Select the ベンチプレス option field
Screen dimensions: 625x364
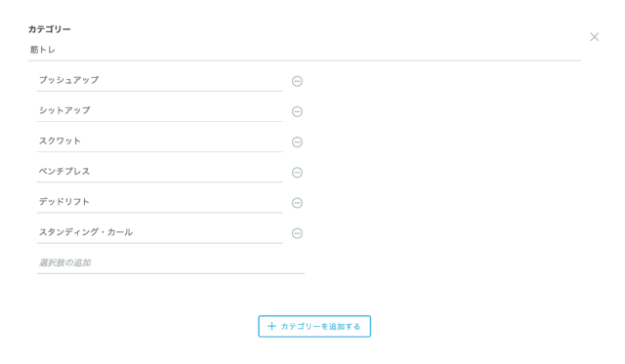click(160, 172)
